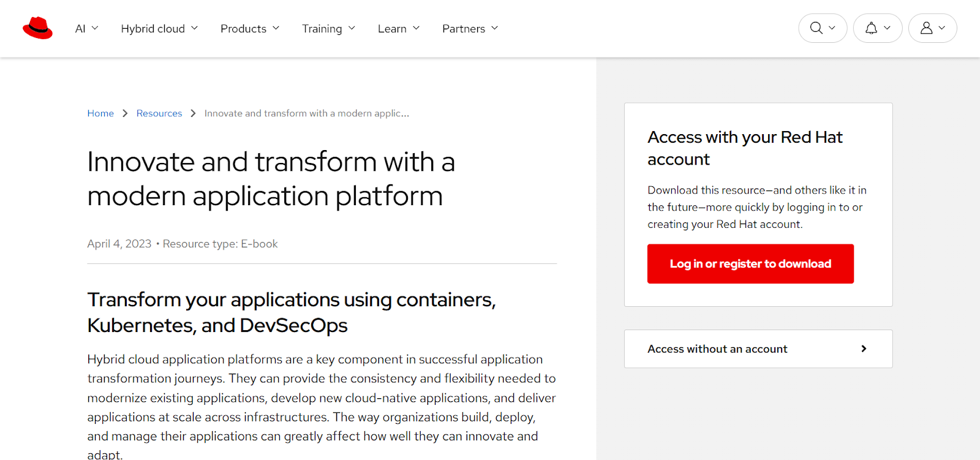The height and width of the screenshot is (460, 980).
Task: Click the Red Hat fedora logo
Action: click(37, 28)
